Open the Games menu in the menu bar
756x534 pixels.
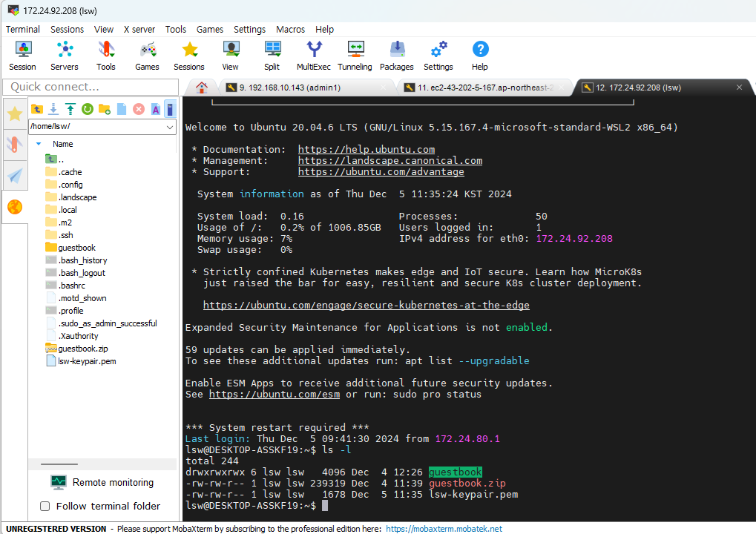tap(210, 30)
